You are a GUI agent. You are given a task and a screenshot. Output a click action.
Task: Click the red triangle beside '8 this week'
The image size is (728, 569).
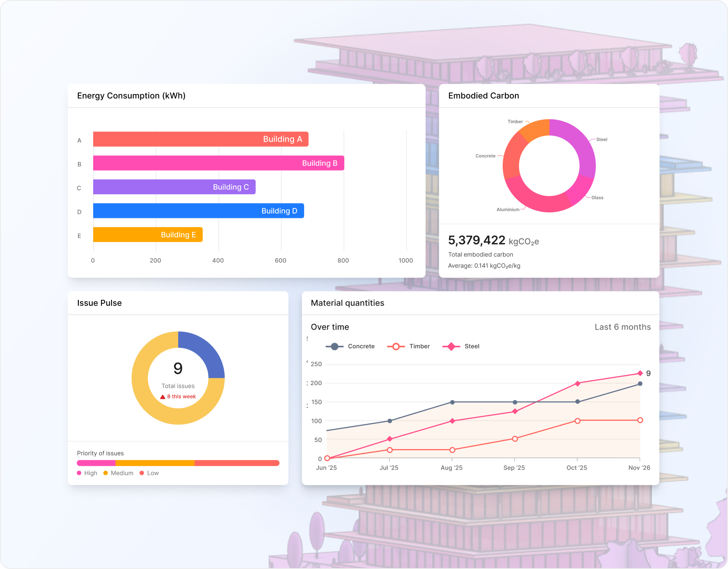[163, 397]
